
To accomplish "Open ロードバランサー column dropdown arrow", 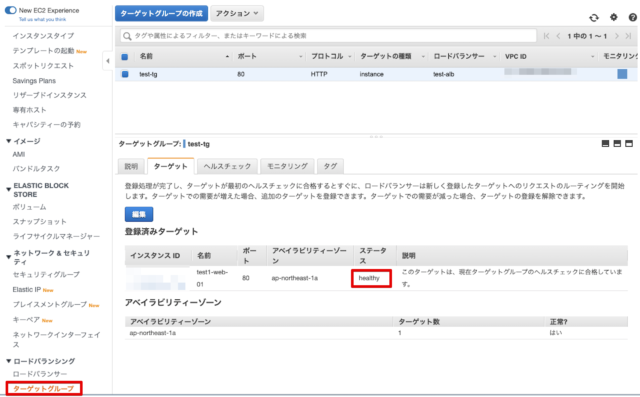I will [495, 56].
